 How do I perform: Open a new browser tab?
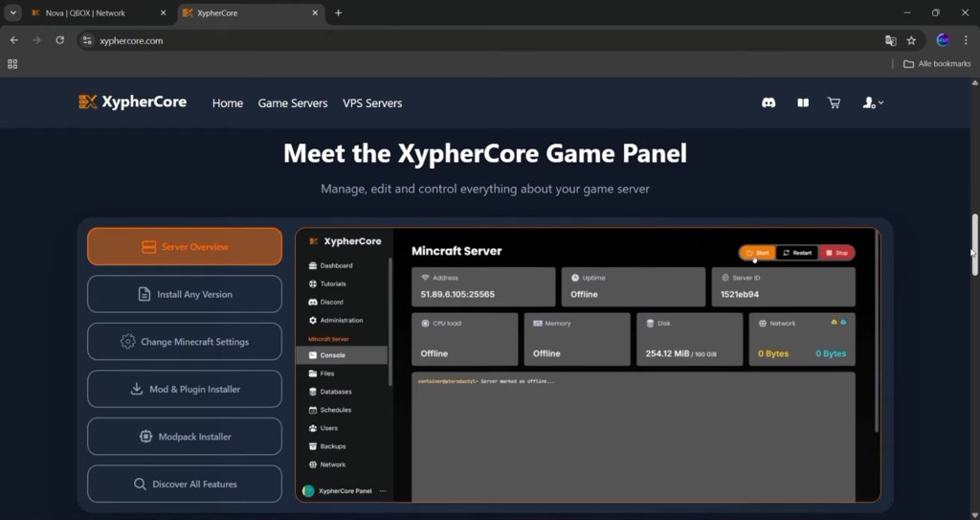(x=338, y=12)
